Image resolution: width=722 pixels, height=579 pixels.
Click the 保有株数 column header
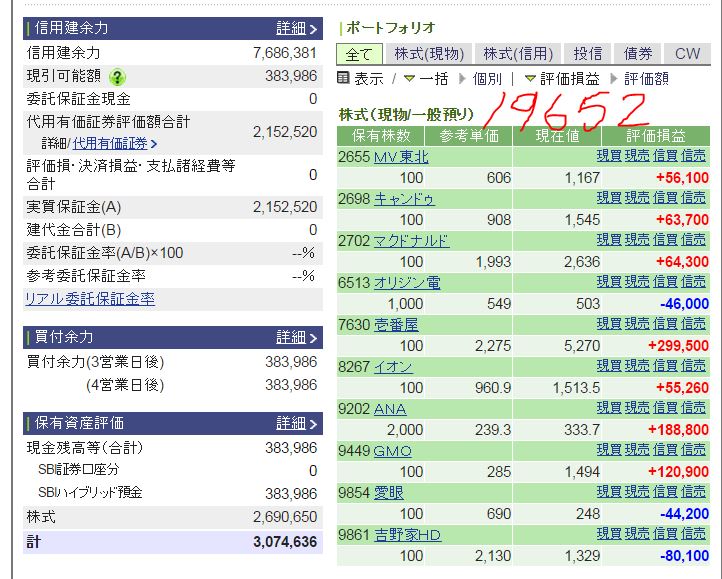(380, 135)
